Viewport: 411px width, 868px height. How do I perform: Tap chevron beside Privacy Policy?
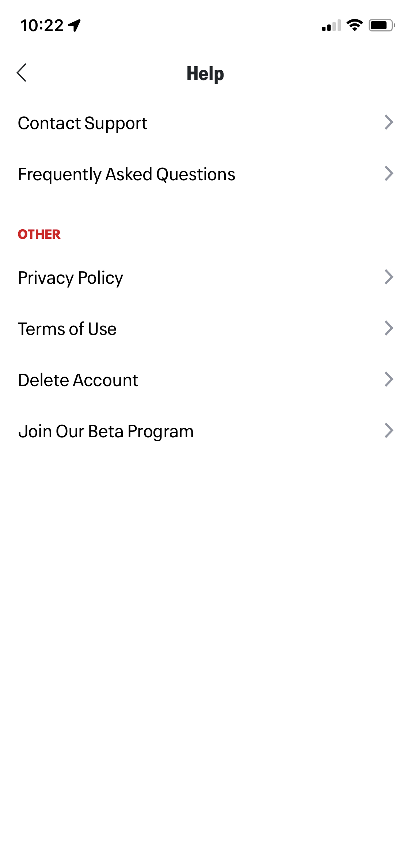(389, 277)
